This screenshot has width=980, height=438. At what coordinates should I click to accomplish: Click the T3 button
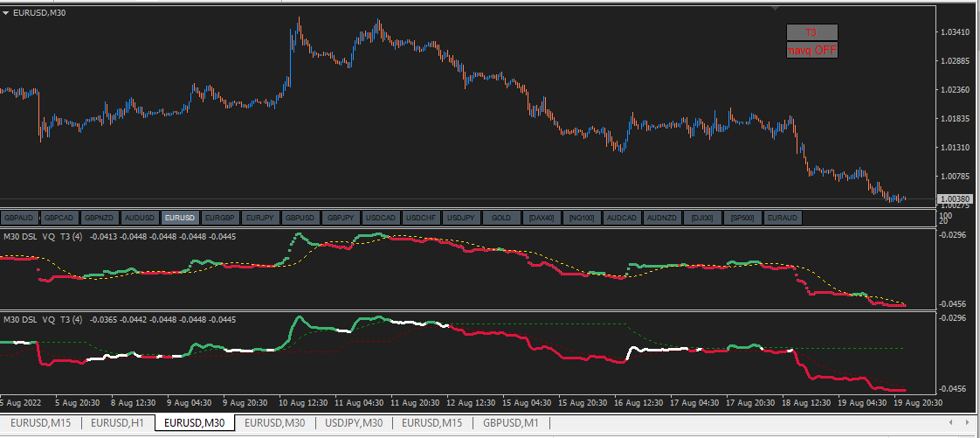tap(811, 32)
